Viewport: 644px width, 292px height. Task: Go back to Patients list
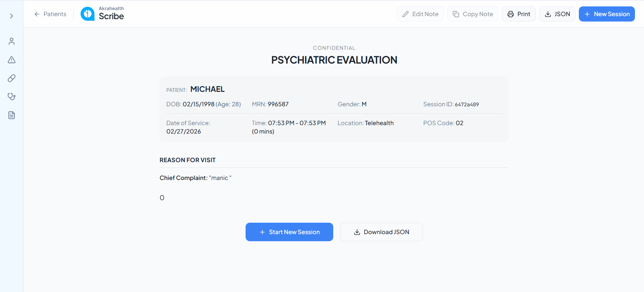50,14
